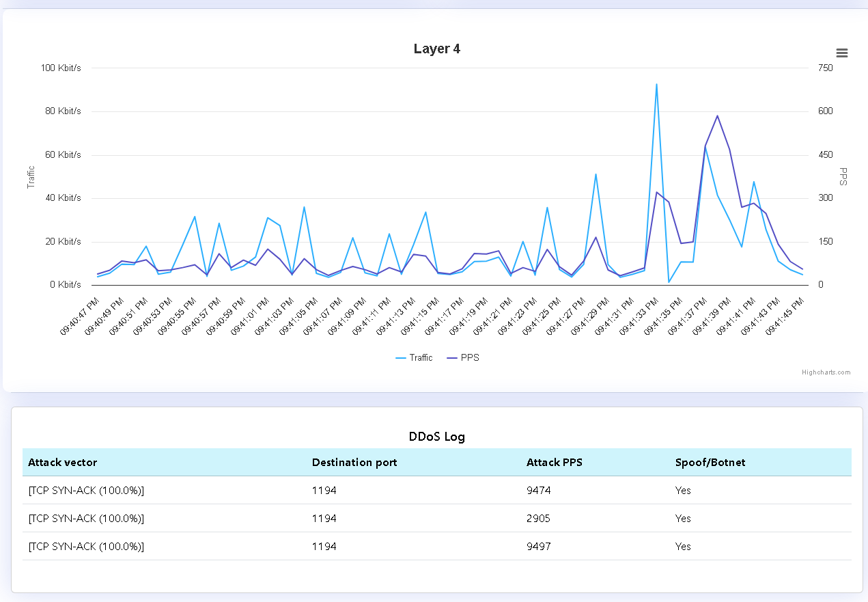
Task: Toggle the Traffic series in the legend
Action: 414,357
